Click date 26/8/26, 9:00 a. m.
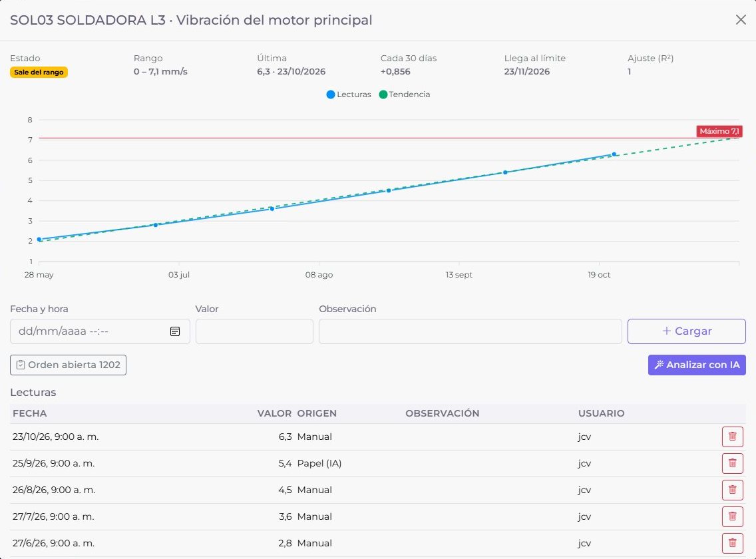Screen dimensions: 756x559 54,490
